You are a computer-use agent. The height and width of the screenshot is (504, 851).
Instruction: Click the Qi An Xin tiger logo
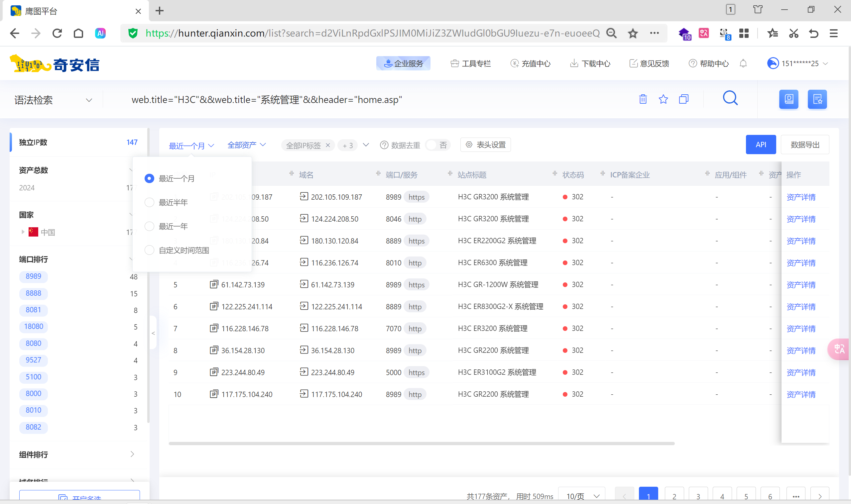coord(55,64)
